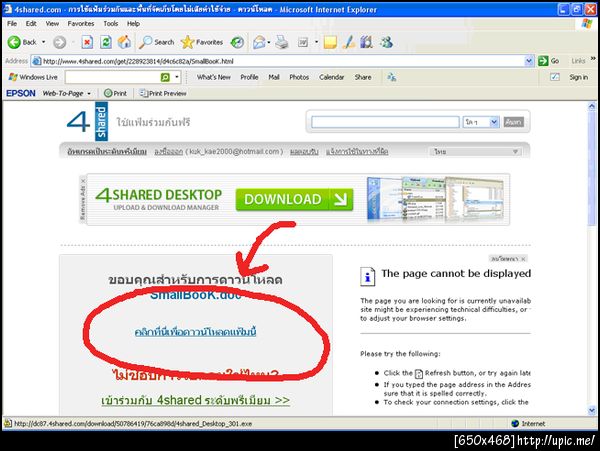
Task: Expand the Mail icon dropdown arrow
Action: coord(269,42)
